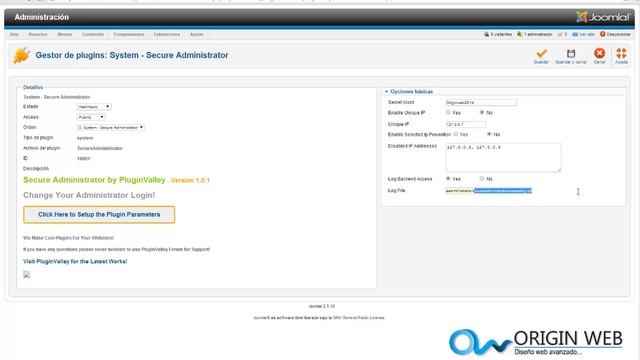Screen dimensions: 640x360
Task: Click the 'Archivo del plugin' label
Action: coord(42,148)
